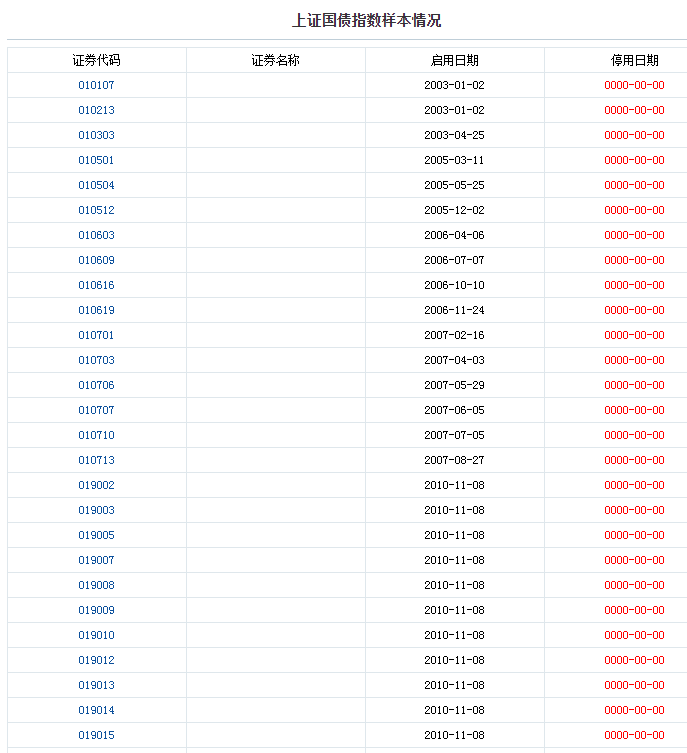687x753 pixels.
Task: Click the 停用日期 column header
Action: pyautogui.click(x=634, y=60)
